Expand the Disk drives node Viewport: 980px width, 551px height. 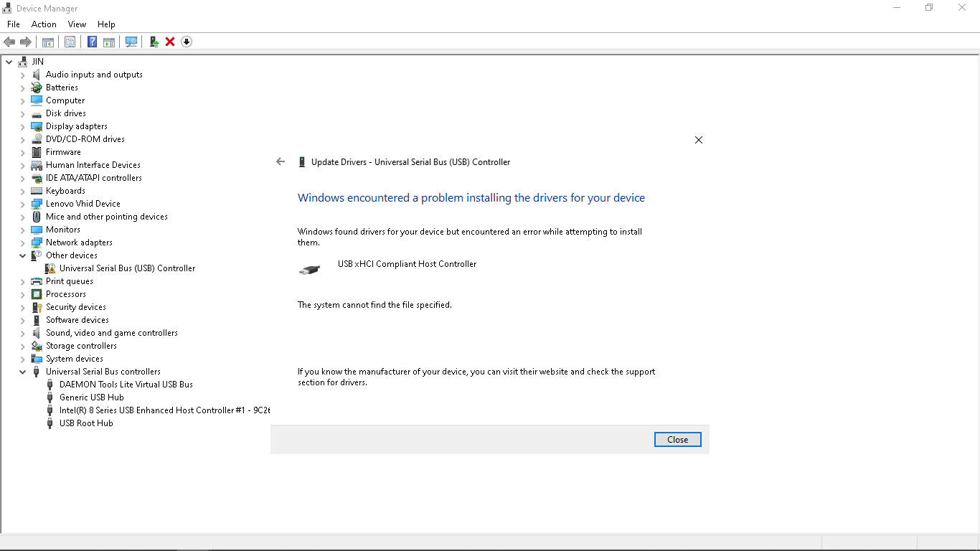click(x=23, y=113)
